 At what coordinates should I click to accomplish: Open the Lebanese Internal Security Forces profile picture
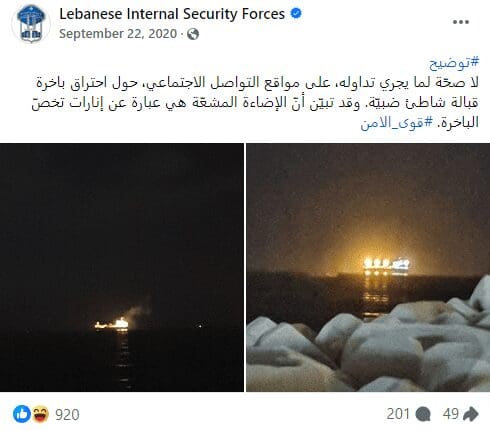coord(31,24)
